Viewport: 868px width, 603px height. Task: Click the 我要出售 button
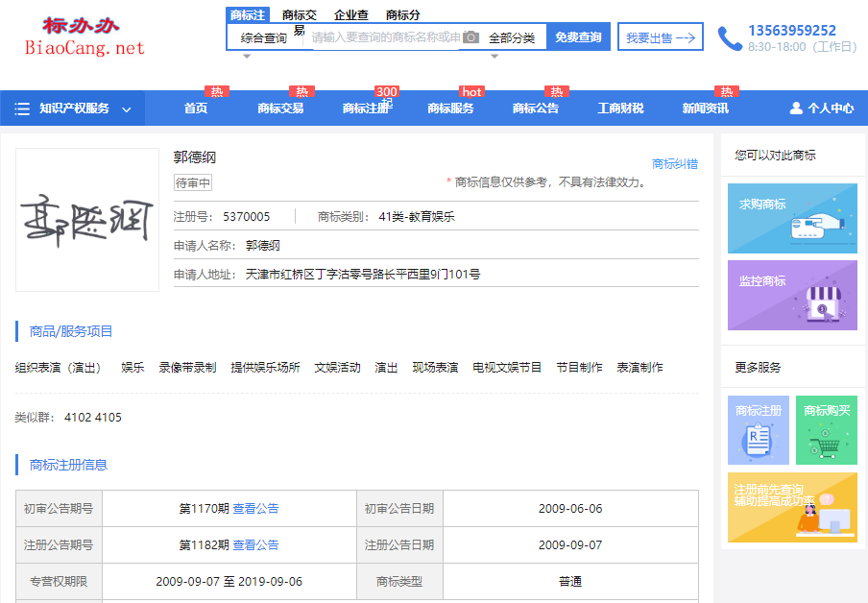click(x=661, y=37)
